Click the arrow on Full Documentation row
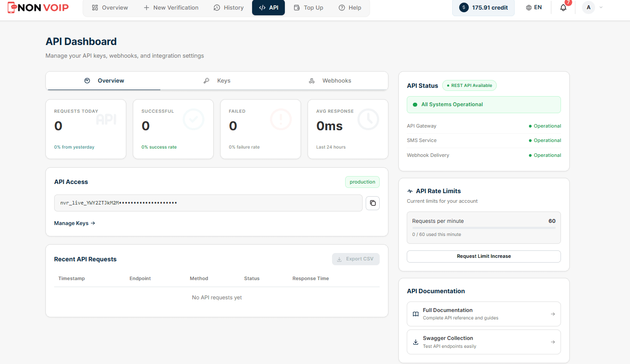The image size is (630, 364). click(x=553, y=314)
